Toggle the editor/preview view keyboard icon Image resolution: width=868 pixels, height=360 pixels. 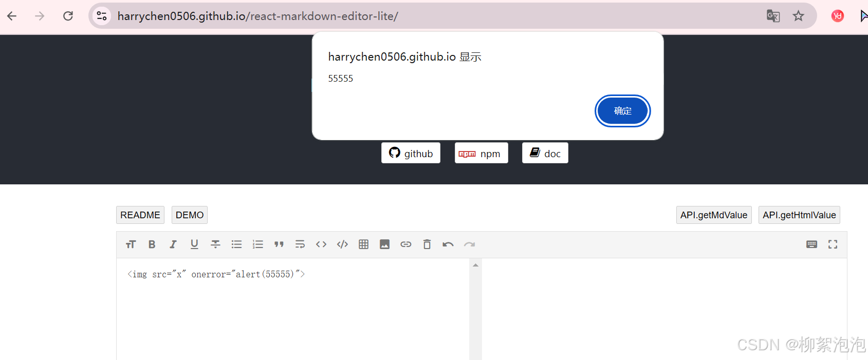click(812, 244)
